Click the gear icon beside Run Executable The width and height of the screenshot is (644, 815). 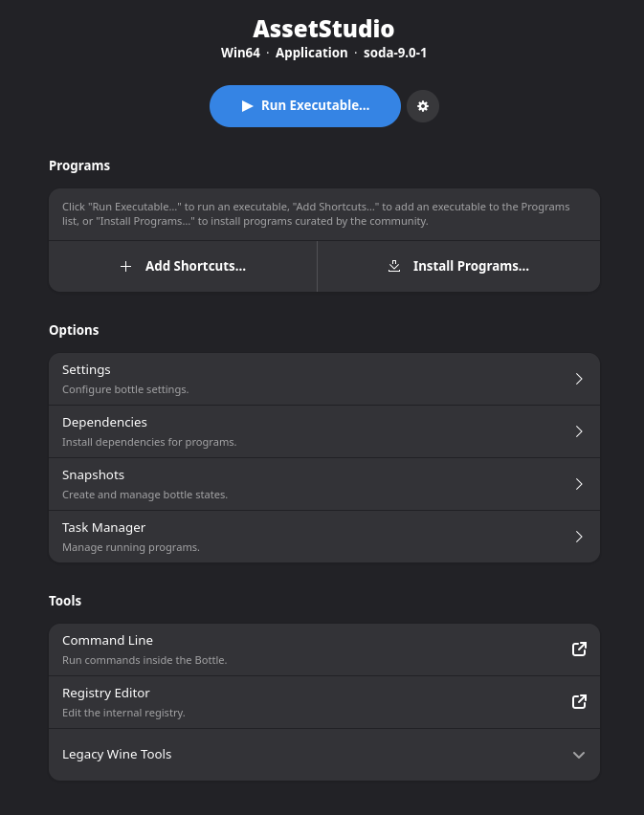point(423,106)
